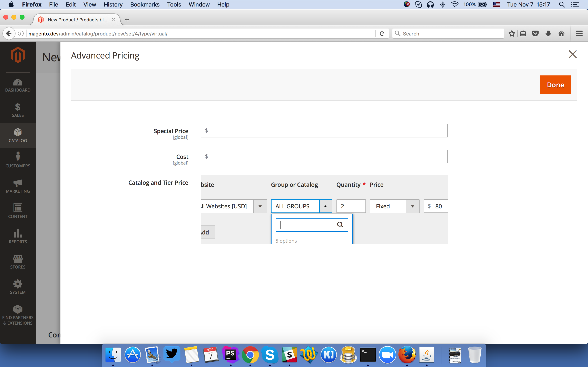Image resolution: width=588 pixels, height=367 pixels.
Task: Collapse the ALL GROUPS dropdown
Action: pyautogui.click(x=325, y=206)
